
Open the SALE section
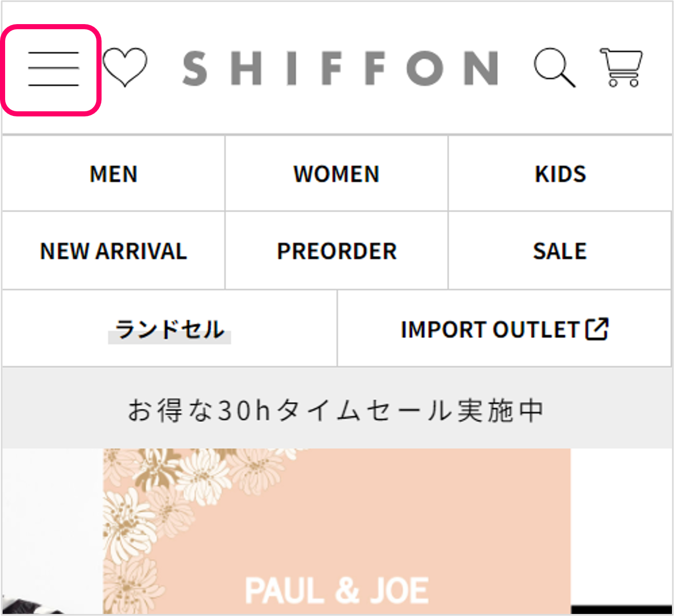560,251
